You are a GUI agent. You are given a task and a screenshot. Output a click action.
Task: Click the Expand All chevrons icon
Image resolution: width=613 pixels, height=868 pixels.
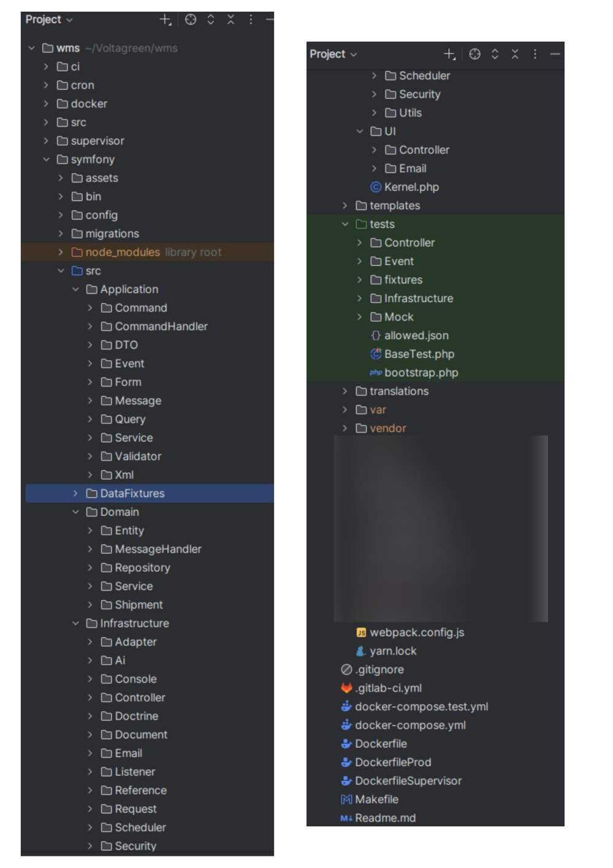[x=210, y=19]
